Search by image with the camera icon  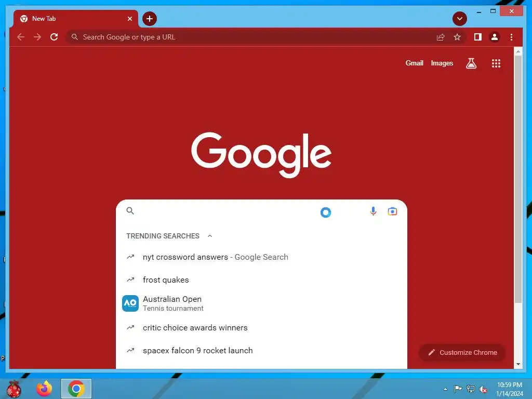(x=392, y=211)
